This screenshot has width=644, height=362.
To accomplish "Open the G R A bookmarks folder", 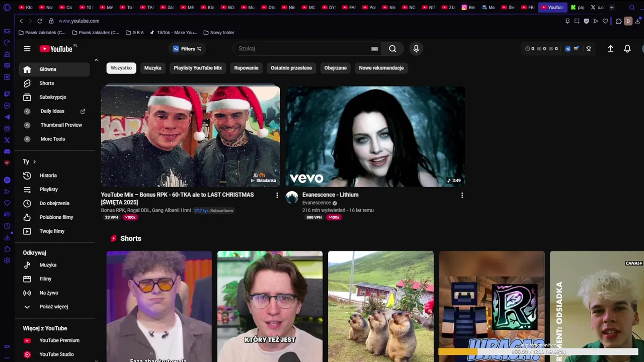I will tap(134, 33).
